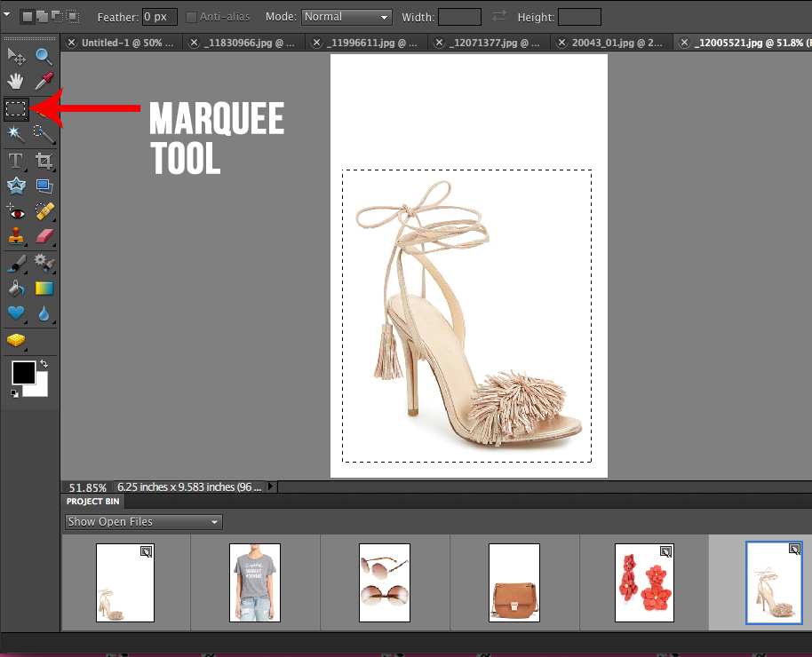This screenshot has width=812, height=657.
Task: Select the Horizontal Type tool
Action: [x=16, y=161]
